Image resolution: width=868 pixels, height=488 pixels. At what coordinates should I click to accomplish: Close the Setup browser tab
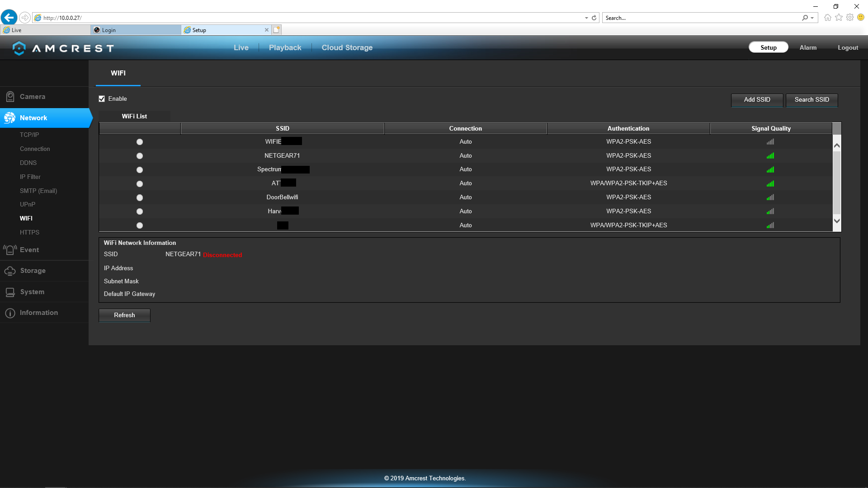267,30
